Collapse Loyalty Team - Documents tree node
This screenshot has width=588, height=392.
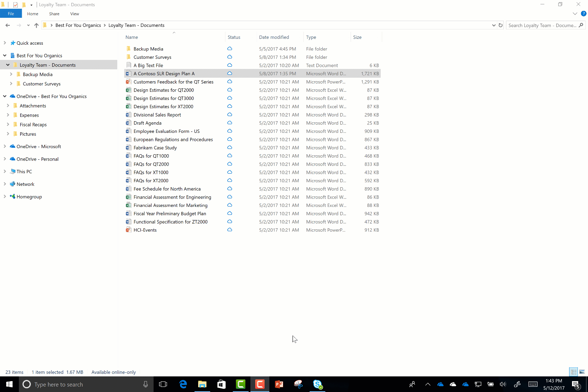(x=8, y=65)
